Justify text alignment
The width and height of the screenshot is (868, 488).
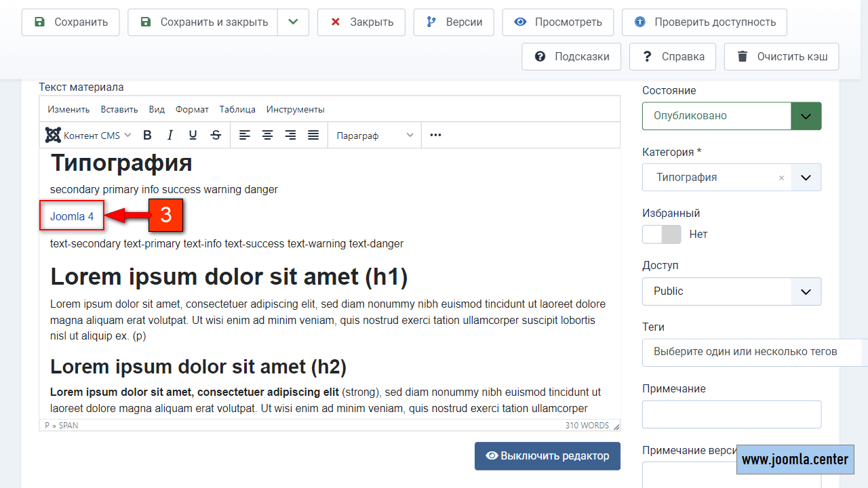[313, 136]
